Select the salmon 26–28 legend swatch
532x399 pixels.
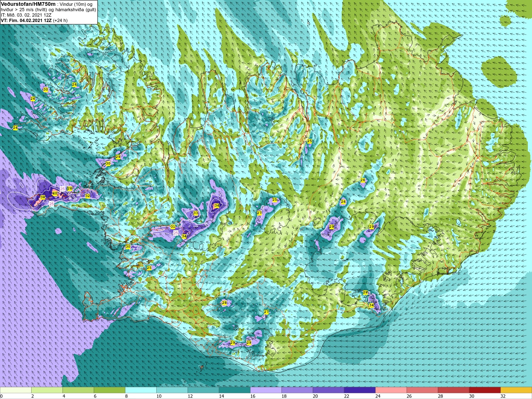[422, 390]
